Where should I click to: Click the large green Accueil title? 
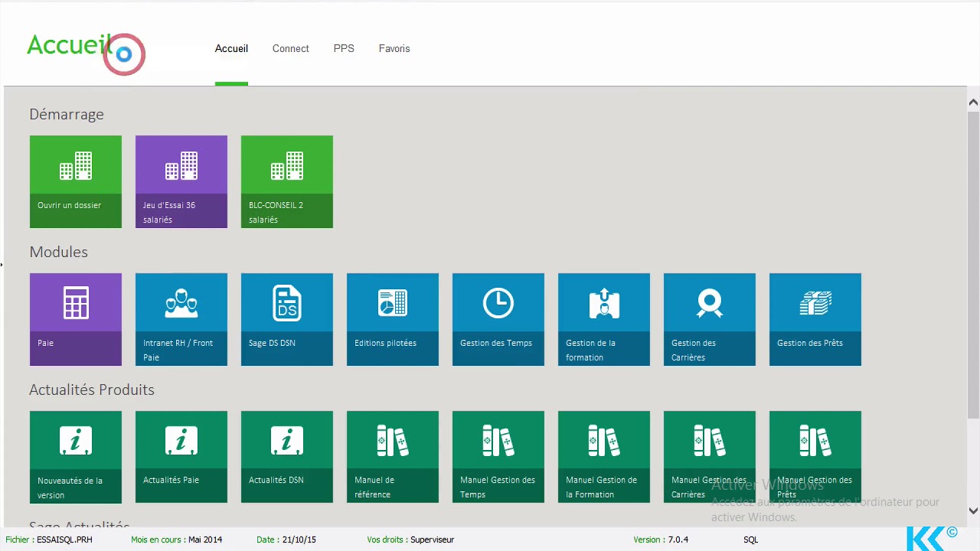(70, 45)
